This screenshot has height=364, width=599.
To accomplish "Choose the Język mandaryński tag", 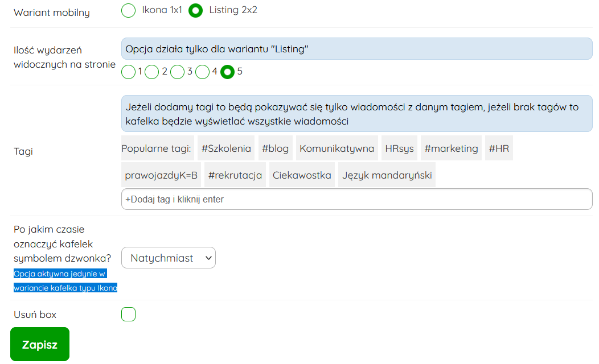I will tap(387, 175).
